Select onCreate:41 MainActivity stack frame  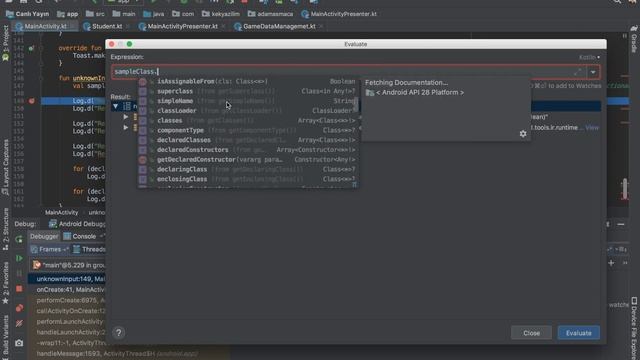pos(67,290)
